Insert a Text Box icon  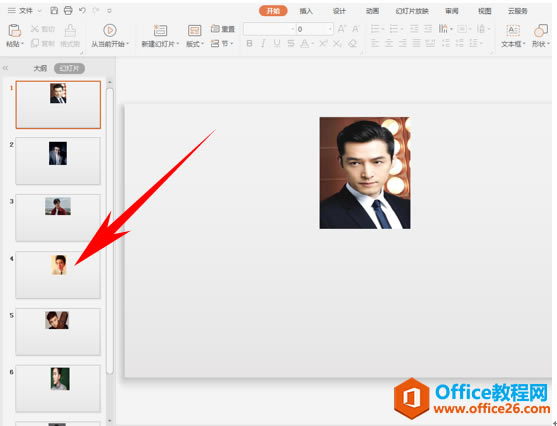pyautogui.click(x=513, y=31)
